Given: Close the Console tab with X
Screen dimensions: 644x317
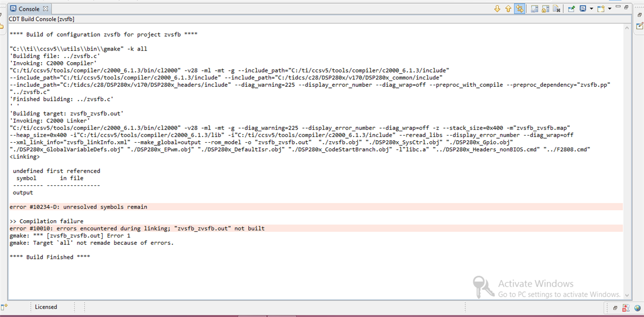Looking at the screenshot, I should [46, 9].
